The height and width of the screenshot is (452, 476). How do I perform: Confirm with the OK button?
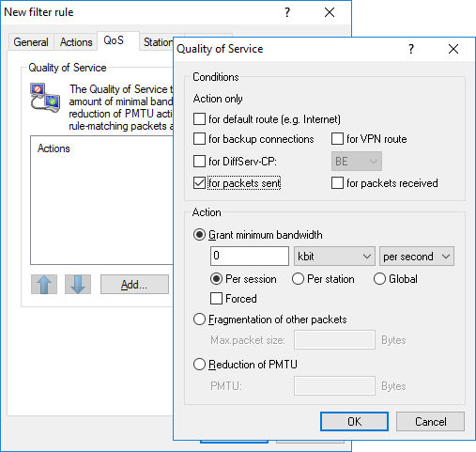354,422
